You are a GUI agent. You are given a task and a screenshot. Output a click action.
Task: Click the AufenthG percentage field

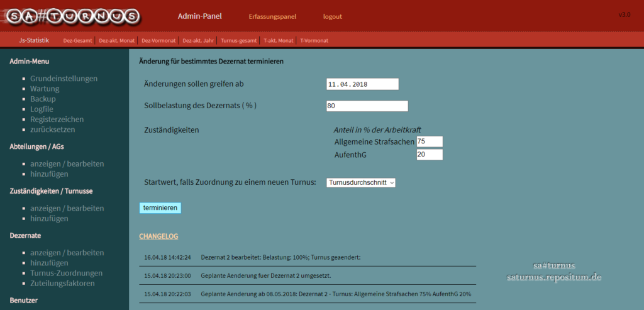coord(429,154)
